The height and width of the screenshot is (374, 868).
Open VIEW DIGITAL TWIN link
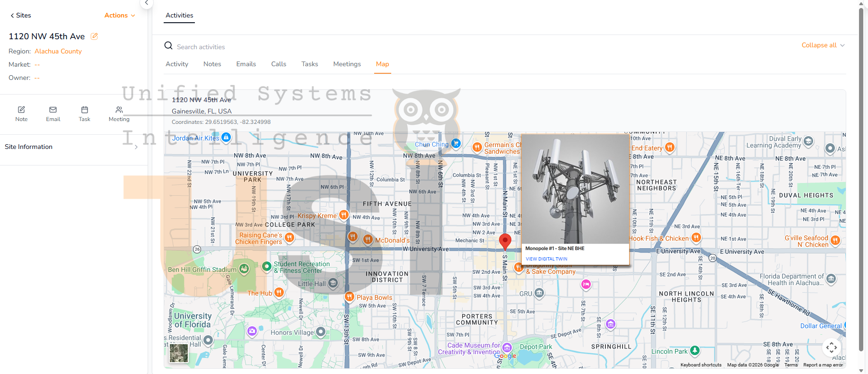[546, 259]
